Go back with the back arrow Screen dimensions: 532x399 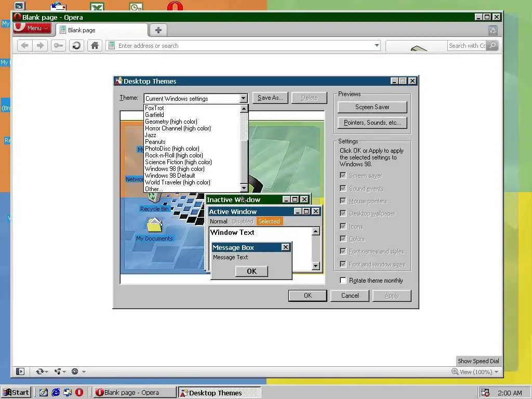25,46
